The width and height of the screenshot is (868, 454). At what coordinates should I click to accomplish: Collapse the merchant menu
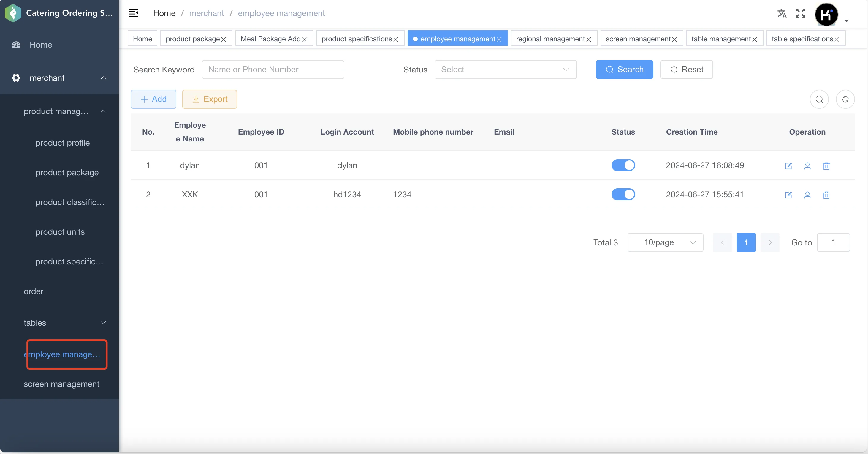tap(103, 78)
